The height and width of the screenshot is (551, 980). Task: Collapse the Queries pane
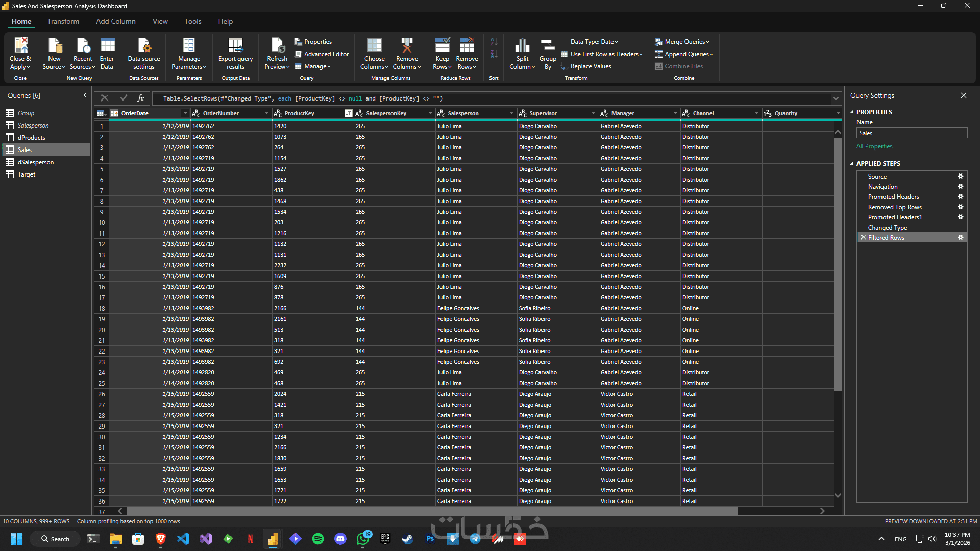tap(85, 95)
